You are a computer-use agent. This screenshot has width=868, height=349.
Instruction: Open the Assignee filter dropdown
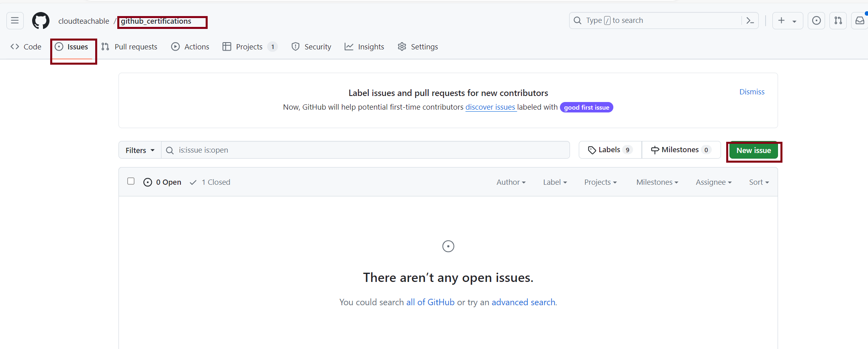713,182
